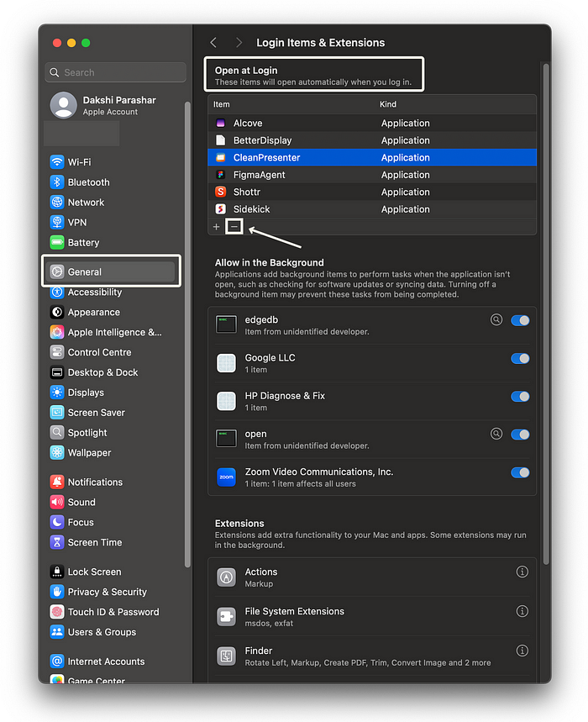Select the Network globe icon
This screenshot has width=588, height=722.
click(x=57, y=202)
